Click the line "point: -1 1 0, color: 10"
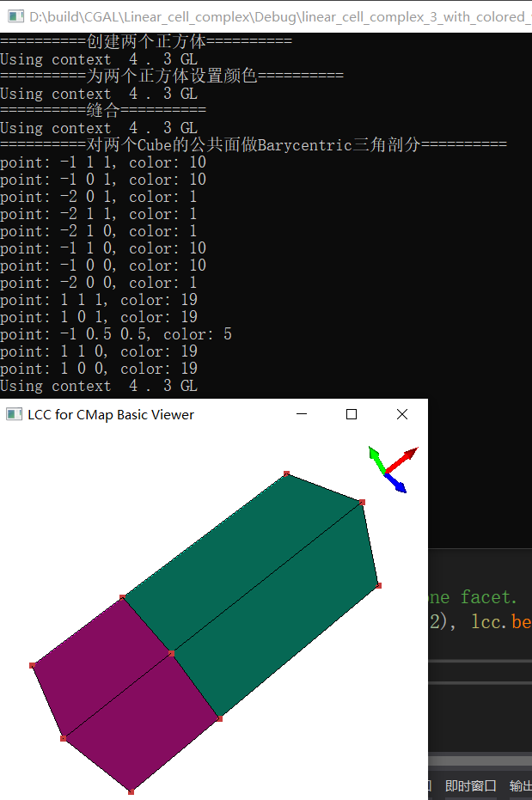Viewport: 532px width, 800px height. [103, 248]
